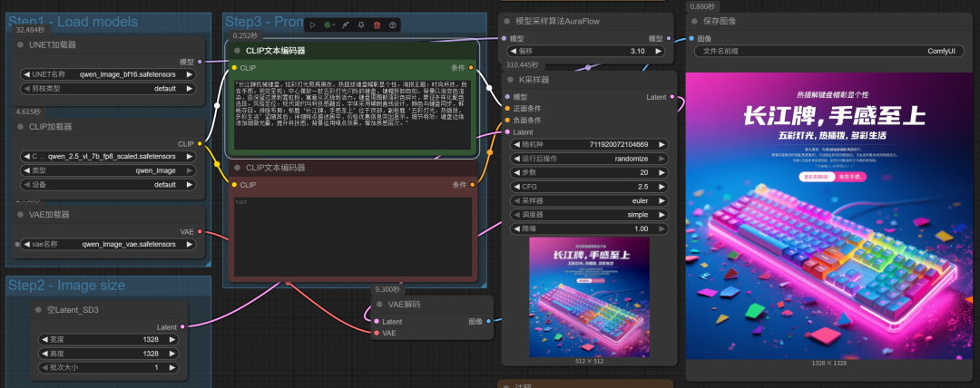
Task: Collapse the UNET加载器 node via its title dot
Action: point(21,45)
